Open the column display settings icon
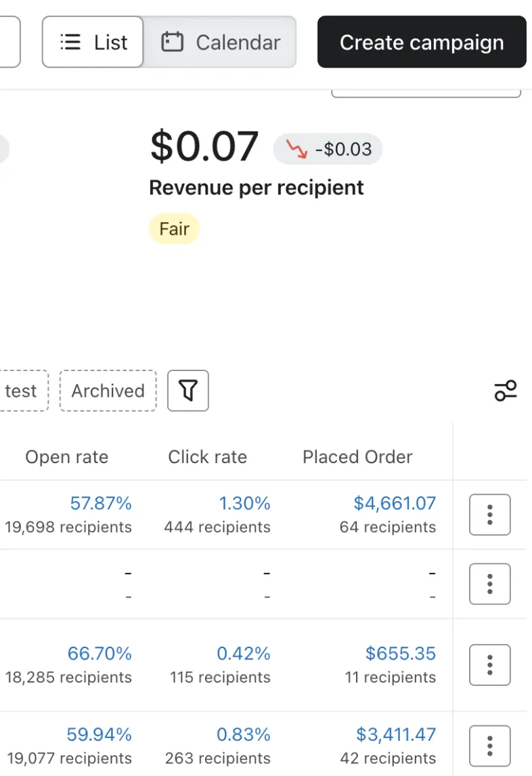 (x=505, y=391)
